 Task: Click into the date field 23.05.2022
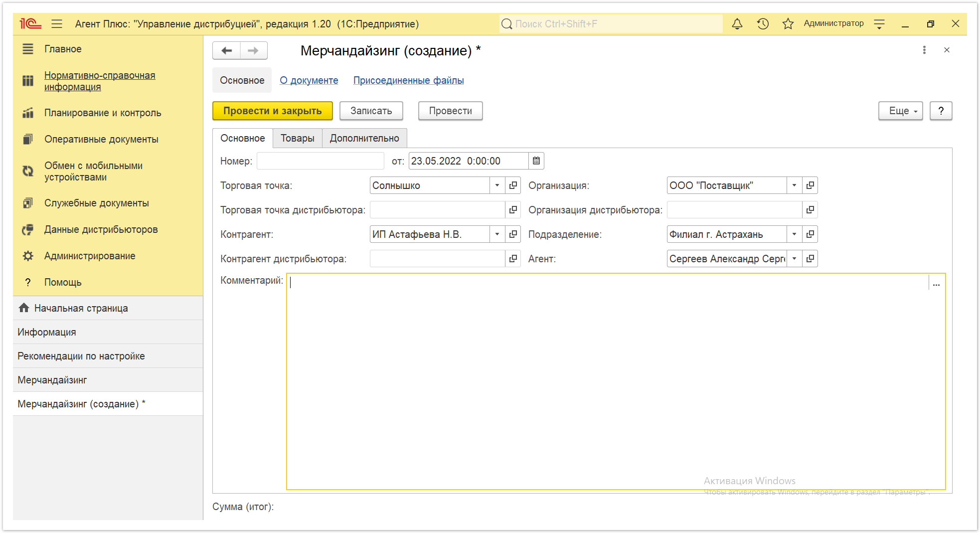click(468, 161)
